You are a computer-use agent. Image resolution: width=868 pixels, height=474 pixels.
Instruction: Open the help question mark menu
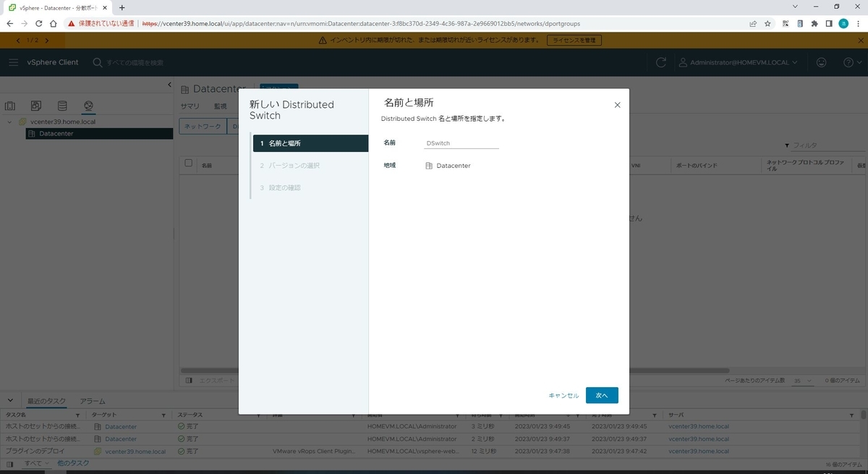(852, 62)
